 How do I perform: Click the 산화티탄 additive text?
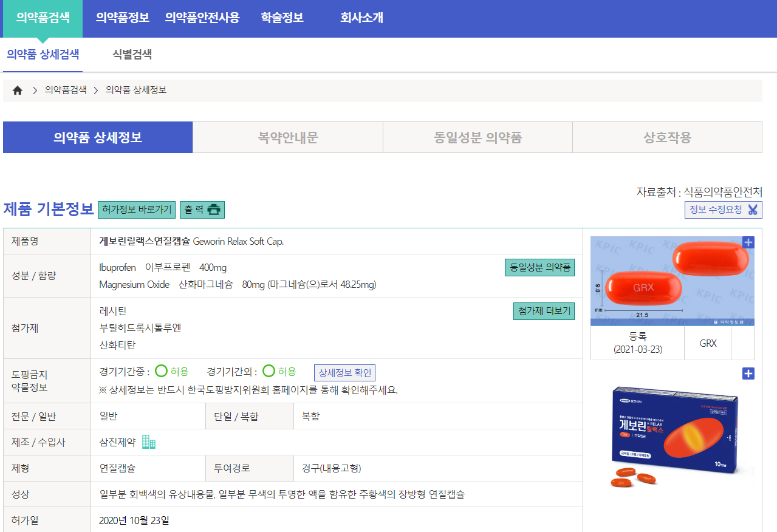tap(117, 345)
